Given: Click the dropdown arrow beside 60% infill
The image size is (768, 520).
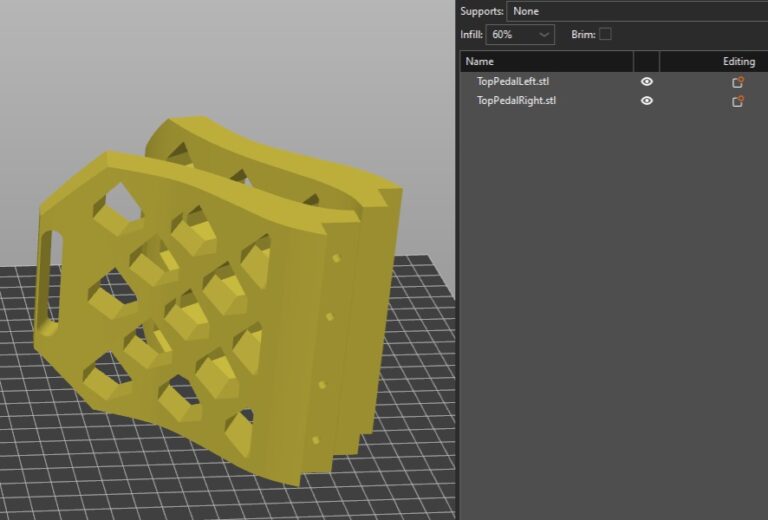Looking at the screenshot, I should coord(544,35).
